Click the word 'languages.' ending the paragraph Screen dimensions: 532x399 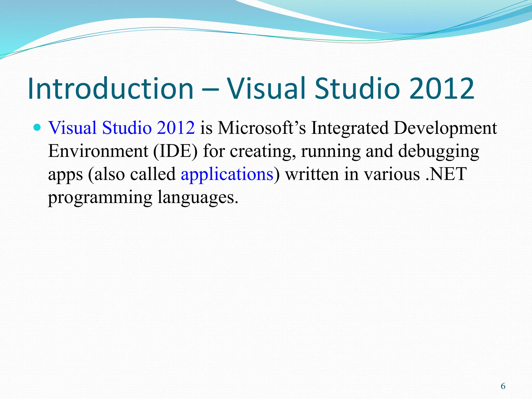point(198,197)
